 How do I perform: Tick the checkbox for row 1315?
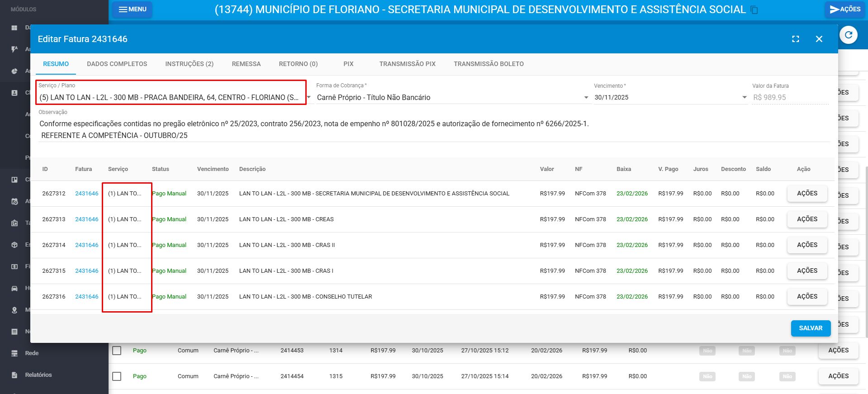click(117, 376)
